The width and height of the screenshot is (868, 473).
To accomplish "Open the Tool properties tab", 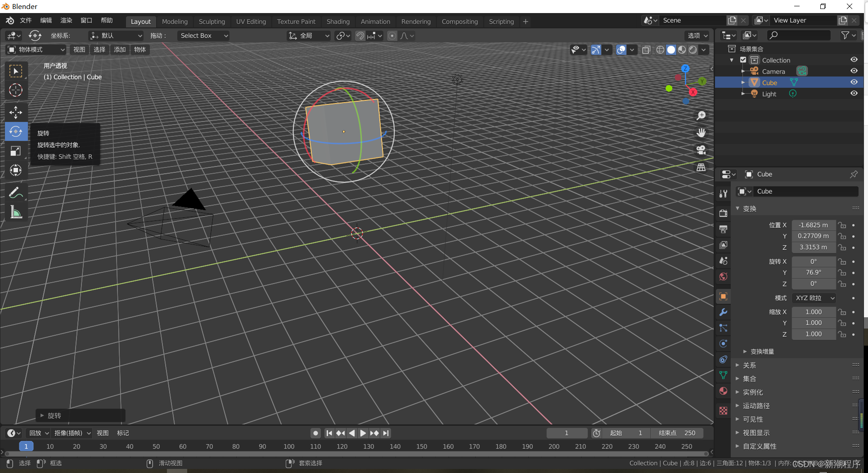I will pos(723,194).
